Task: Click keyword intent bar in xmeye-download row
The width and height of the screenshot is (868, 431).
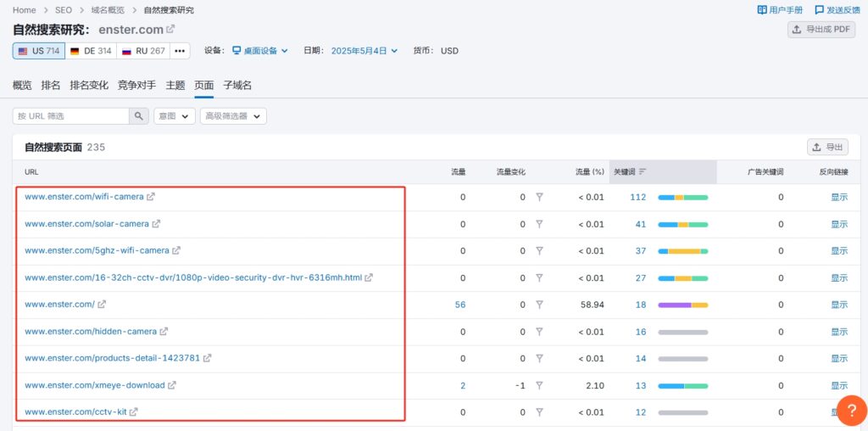Action: (x=683, y=385)
